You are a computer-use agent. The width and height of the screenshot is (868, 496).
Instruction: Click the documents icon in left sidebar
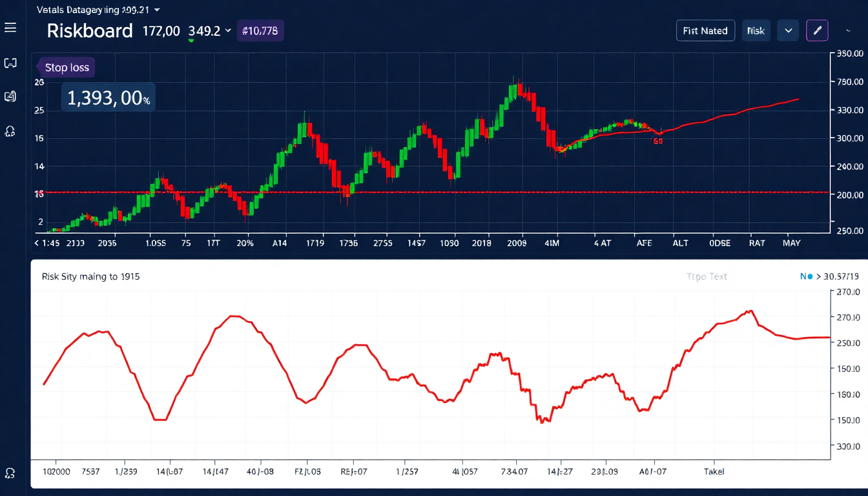[10, 97]
